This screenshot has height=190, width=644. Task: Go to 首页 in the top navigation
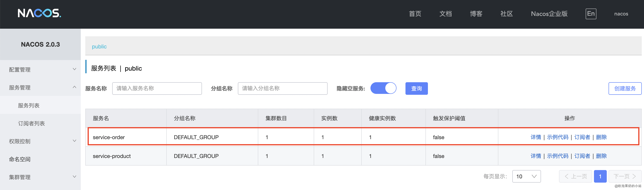pyautogui.click(x=415, y=14)
